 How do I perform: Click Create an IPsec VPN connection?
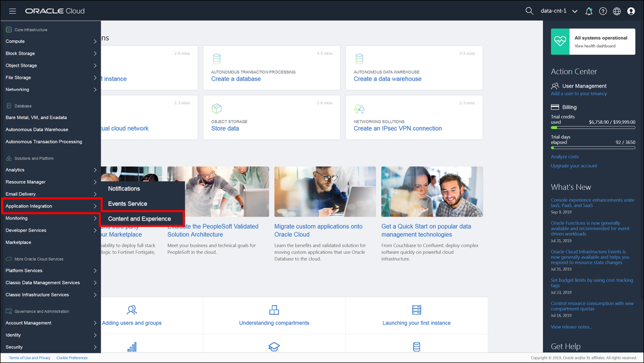[397, 128]
